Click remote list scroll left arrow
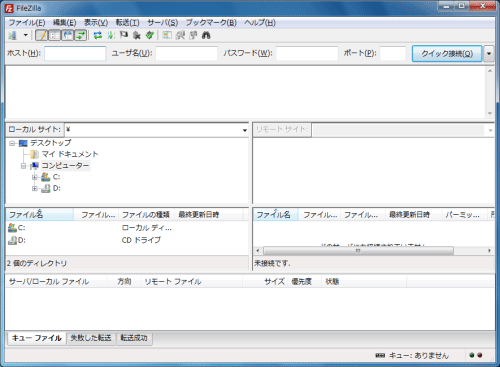Viewport: 500px width, 367px height. [257, 250]
